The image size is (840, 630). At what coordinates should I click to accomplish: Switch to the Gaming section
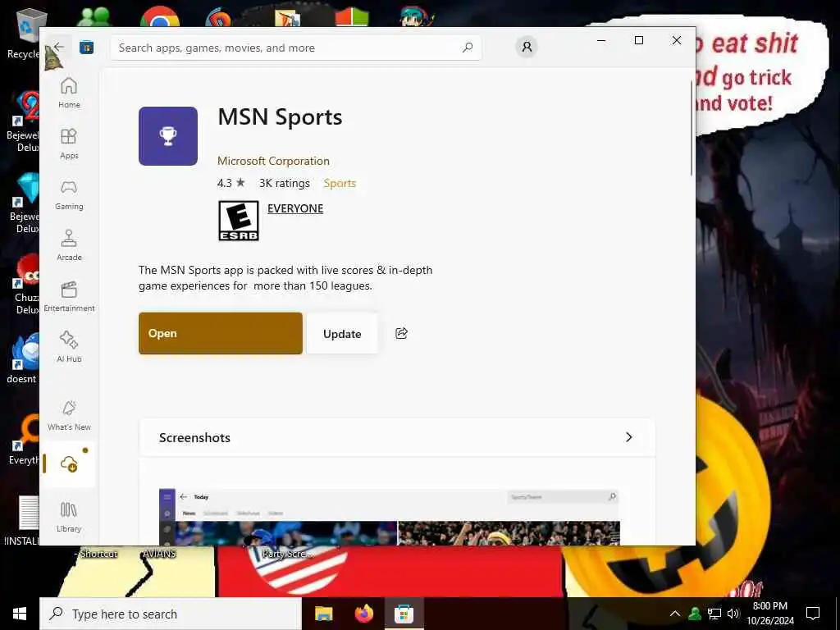[x=69, y=194]
